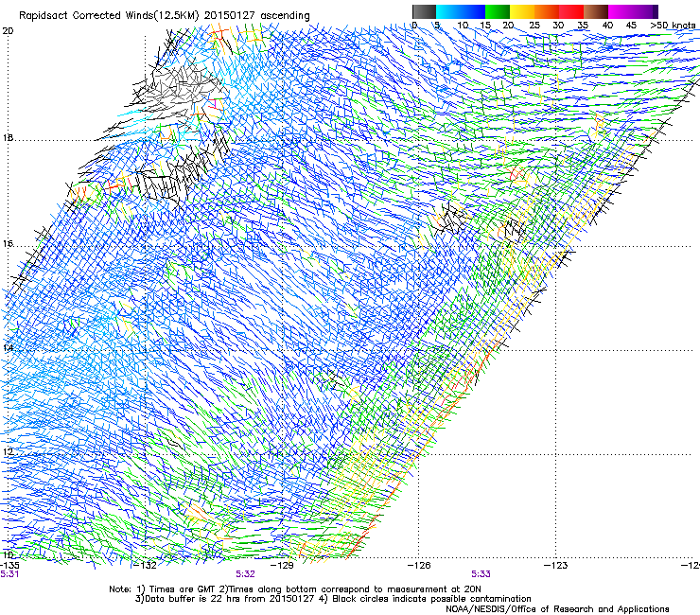Click the longitude -135 axis label
Image resolution: width=700 pixels, height=615 pixels.
point(9,566)
